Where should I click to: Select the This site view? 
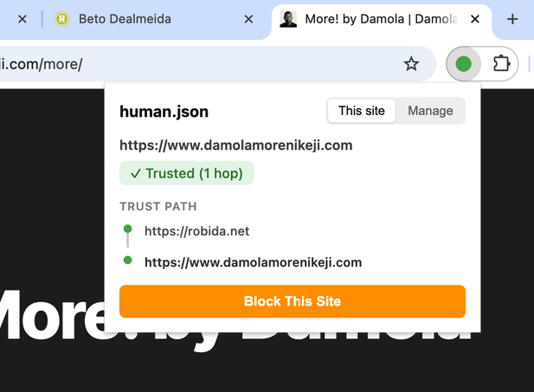362,111
